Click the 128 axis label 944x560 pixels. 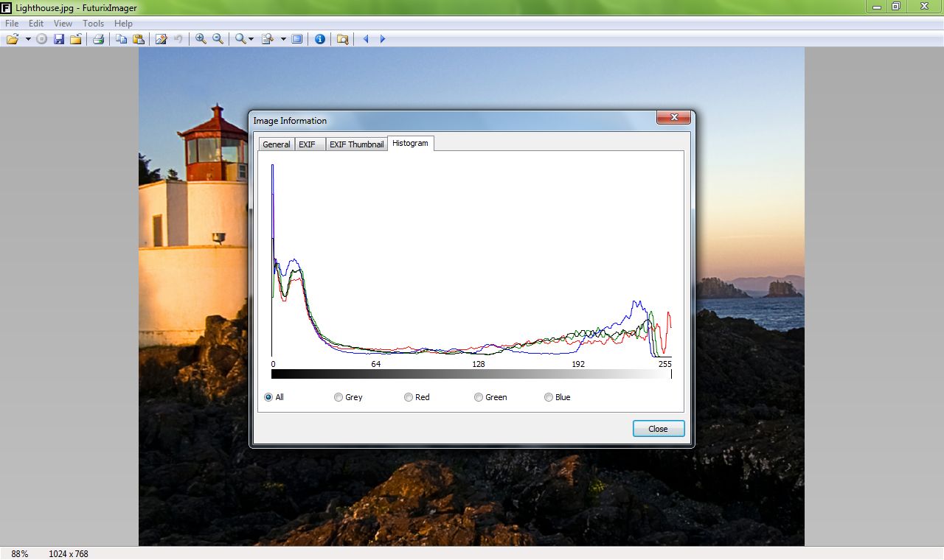[479, 364]
